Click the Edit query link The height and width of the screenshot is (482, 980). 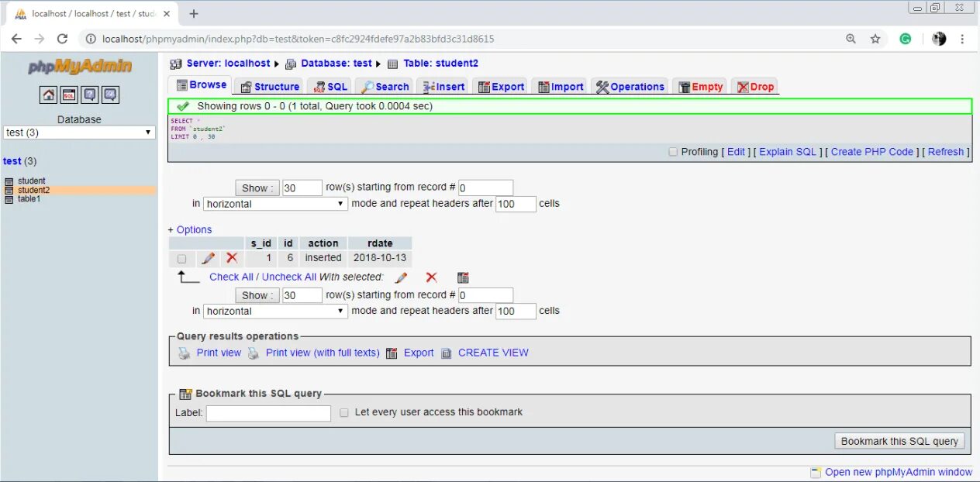click(x=736, y=152)
